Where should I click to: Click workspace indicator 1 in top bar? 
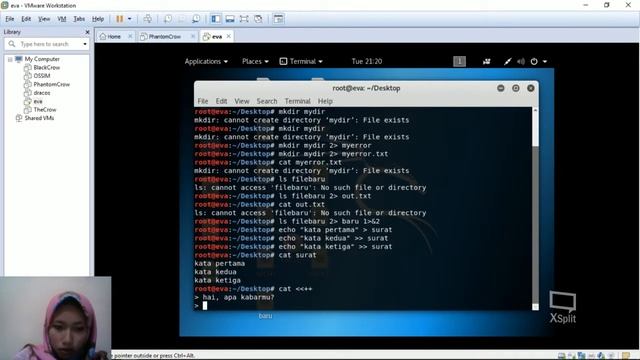(x=459, y=61)
